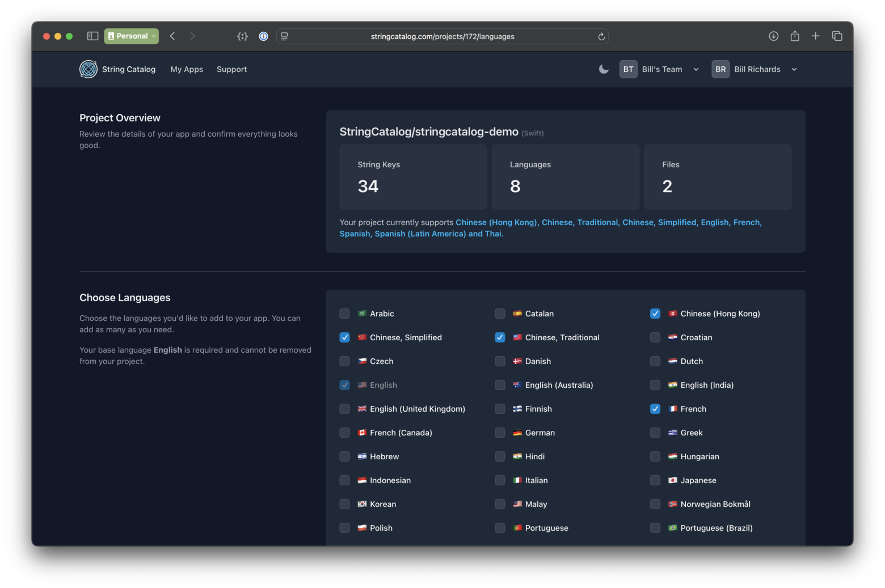885x588 pixels.
Task: Click the String Catalog globe logo
Action: tap(88, 69)
